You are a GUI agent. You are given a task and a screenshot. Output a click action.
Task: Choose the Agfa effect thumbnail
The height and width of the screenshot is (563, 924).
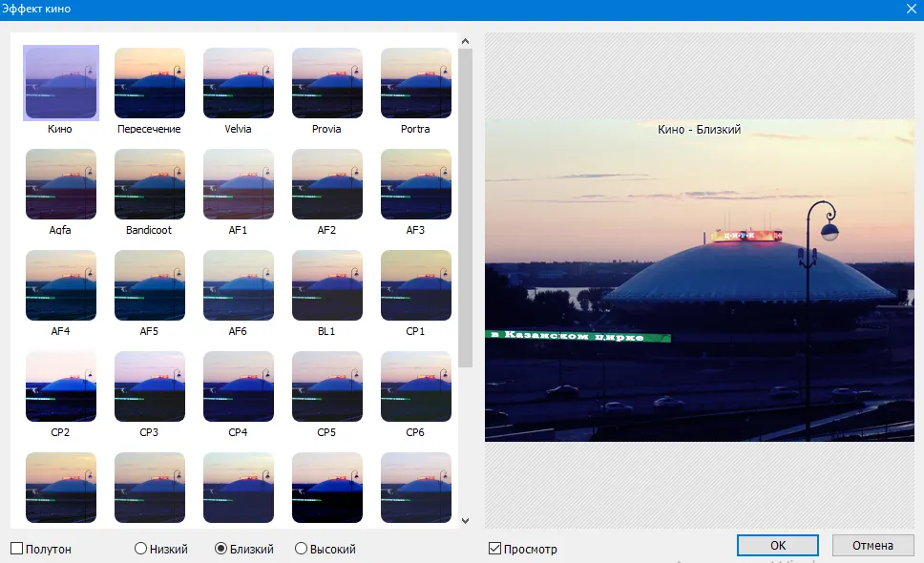click(61, 184)
